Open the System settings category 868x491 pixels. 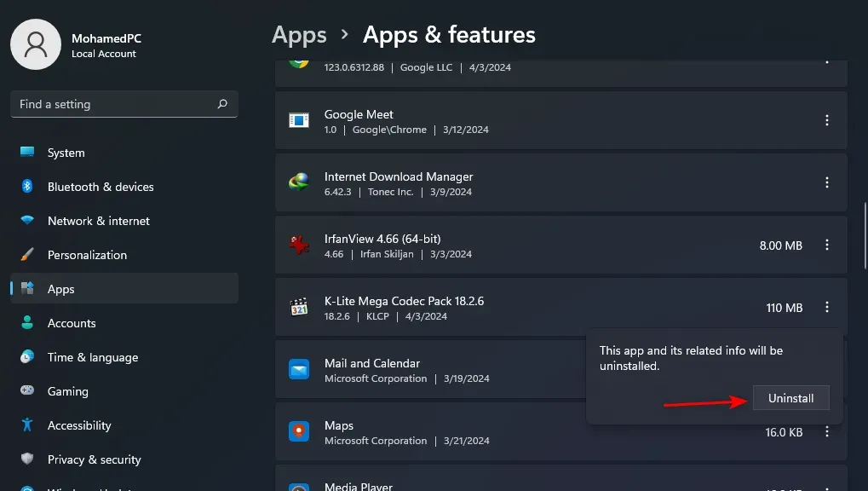coord(124,153)
